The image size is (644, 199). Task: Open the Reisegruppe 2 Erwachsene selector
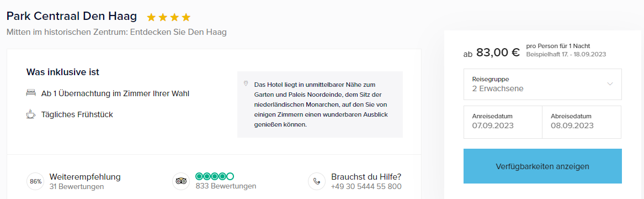click(542, 84)
